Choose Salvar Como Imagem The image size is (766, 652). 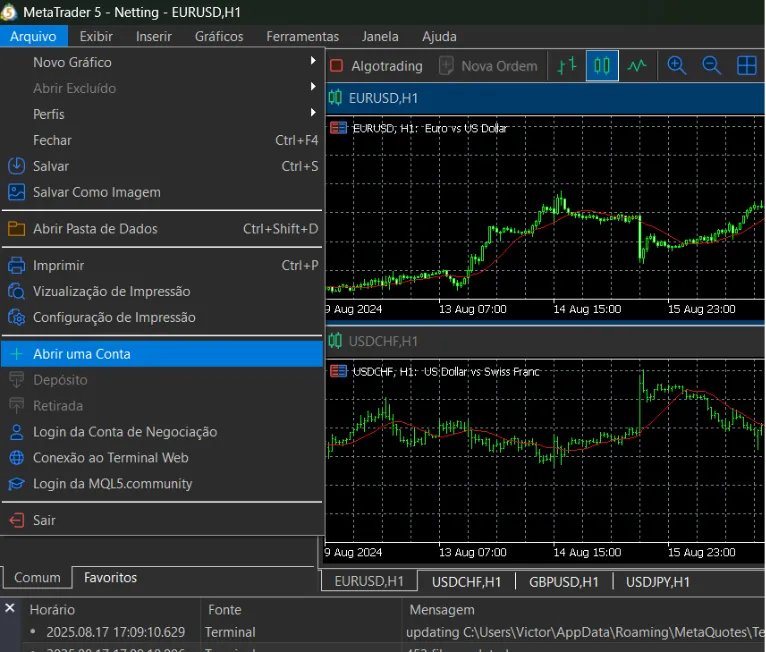pyautogui.click(x=162, y=192)
